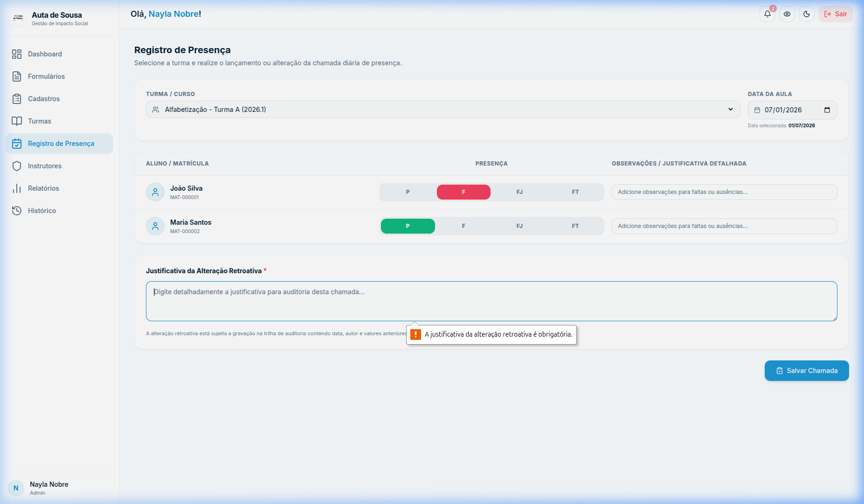Focus the retroactive justification text area

pyautogui.click(x=491, y=301)
